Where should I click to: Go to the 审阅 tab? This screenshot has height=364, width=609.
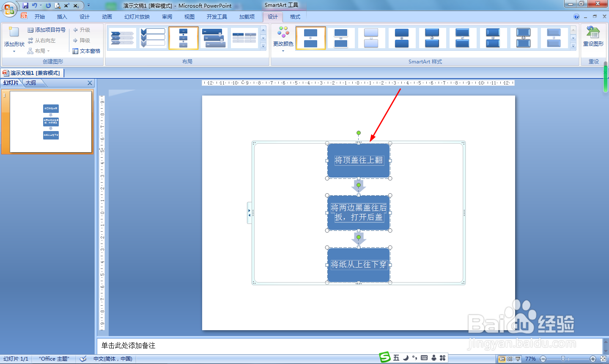(x=167, y=16)
